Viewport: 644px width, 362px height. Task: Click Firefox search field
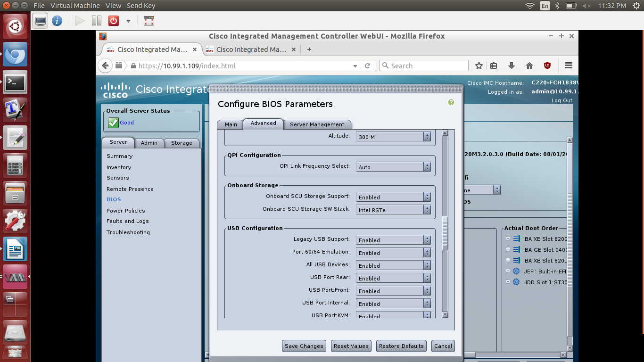click(424, 66)
